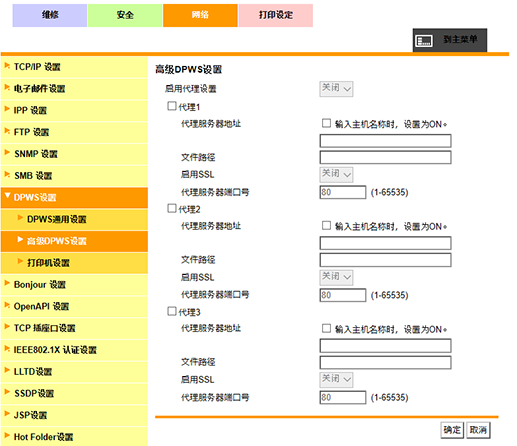Open LLTD设置
Viewport: 517px width, 446px height.
pos(74,372)
